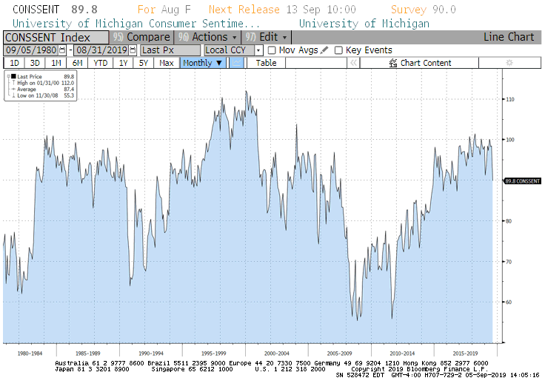Open start date calendar picker icon

pyautogui.click(x=61, y=50)
